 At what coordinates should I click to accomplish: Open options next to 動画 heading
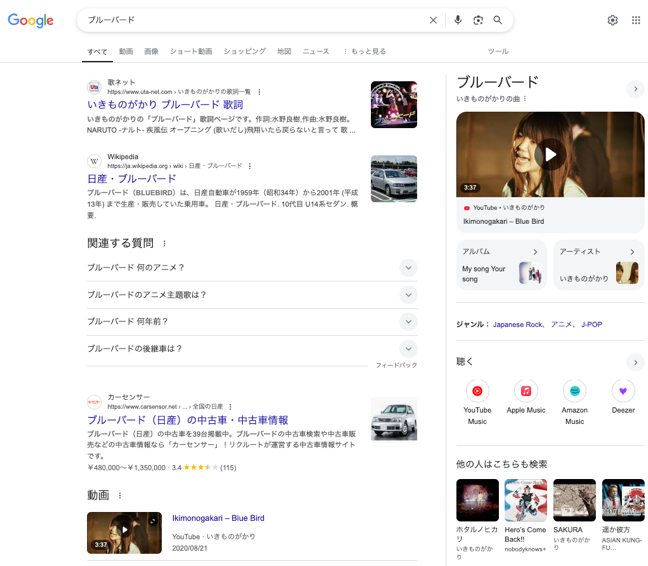[120, 495]
